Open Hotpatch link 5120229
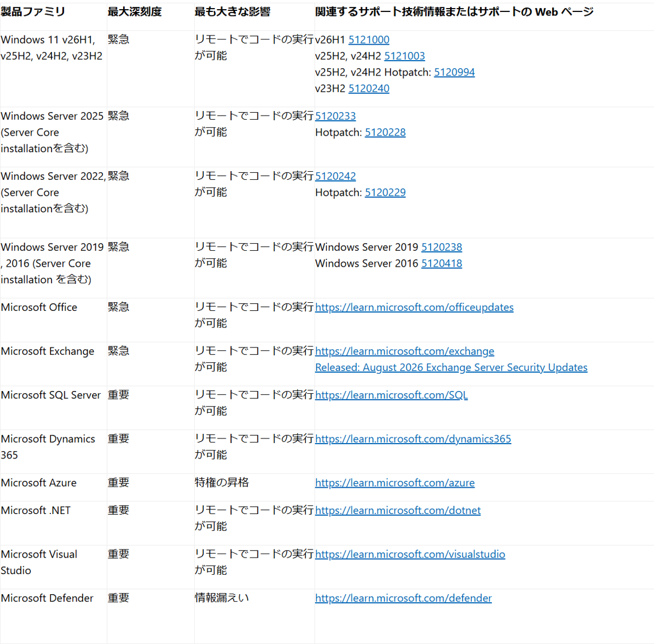Viewport: 654px width, 644px height. (385, 192)
